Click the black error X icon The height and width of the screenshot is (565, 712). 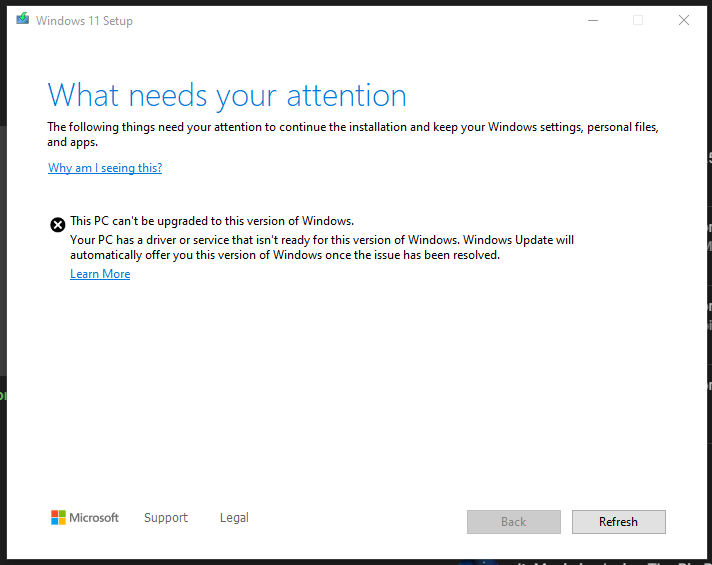coord(58,225)
